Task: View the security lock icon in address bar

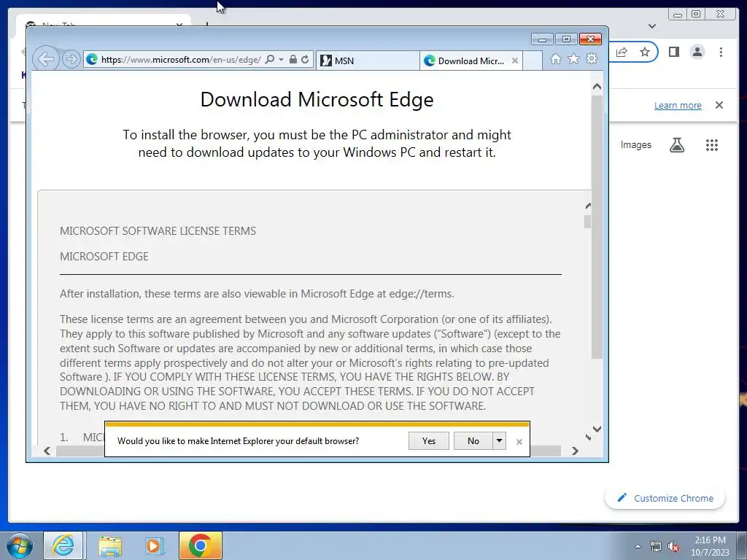Action: pyautogui.click(x=293, y=60)
